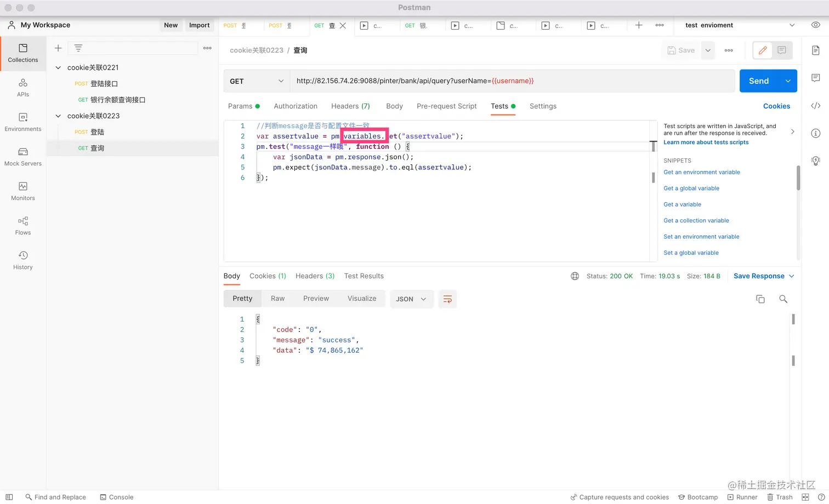Open Bootcamp from the status bar
The width and height of the screenshot is (829, 504).
tap(698, 497)
